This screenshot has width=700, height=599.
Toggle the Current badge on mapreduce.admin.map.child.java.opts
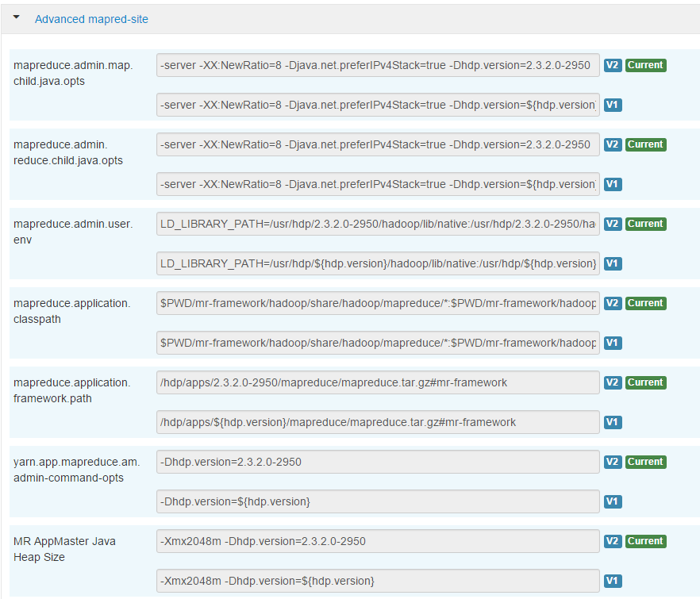click(x=645, y=65)
